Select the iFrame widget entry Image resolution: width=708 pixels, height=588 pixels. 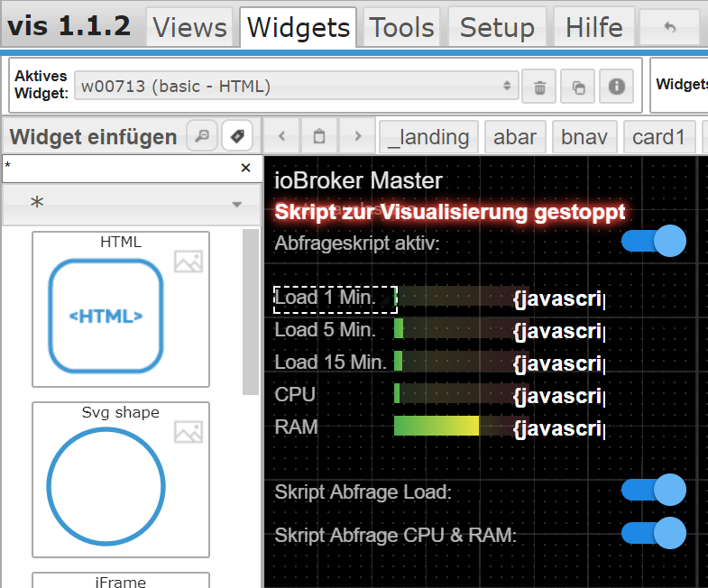pos(121,581)
